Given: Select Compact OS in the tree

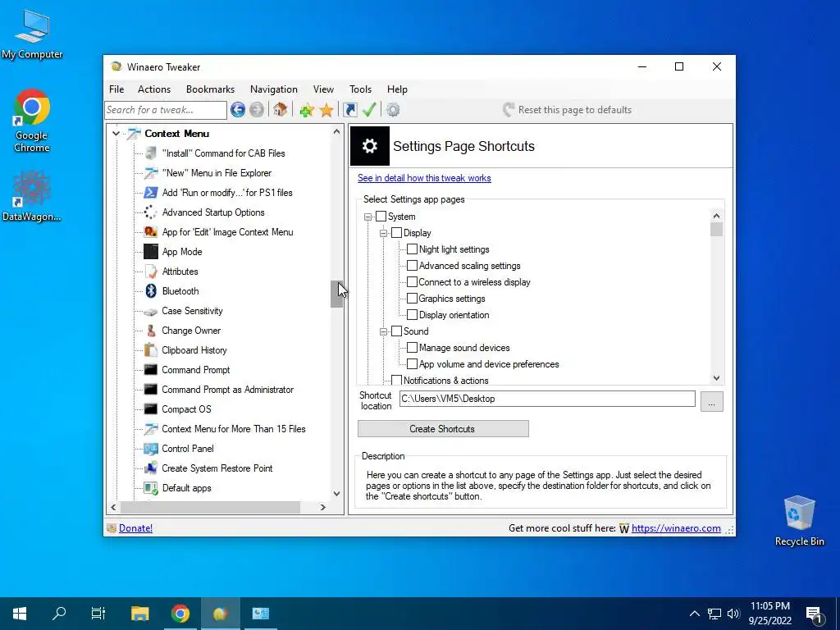Looking at the screenshot, I should point(186,409).
